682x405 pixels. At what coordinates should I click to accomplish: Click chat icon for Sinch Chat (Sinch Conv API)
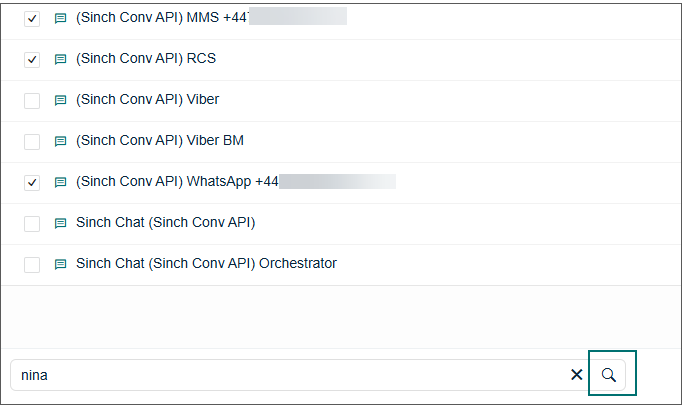pyautogui.click(x=60, y=223)
